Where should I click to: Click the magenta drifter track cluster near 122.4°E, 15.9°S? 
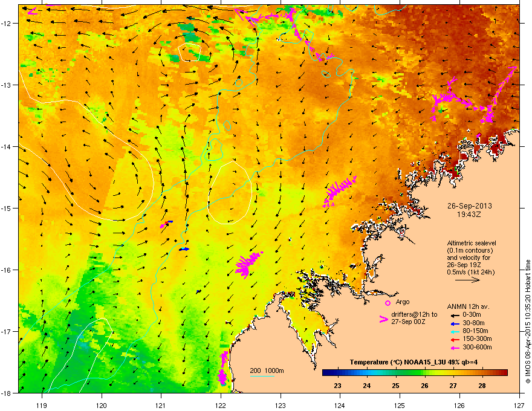[248, 264]
